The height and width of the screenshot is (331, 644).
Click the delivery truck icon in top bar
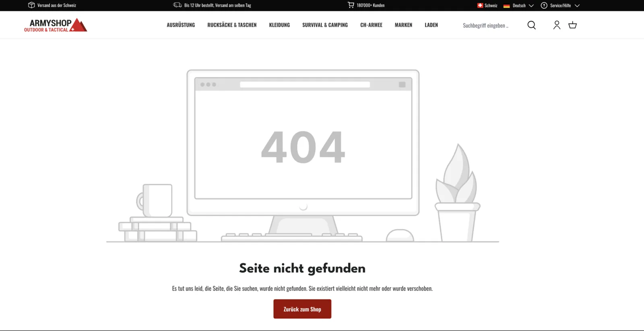pyautogui.click(x=177, y=5)
